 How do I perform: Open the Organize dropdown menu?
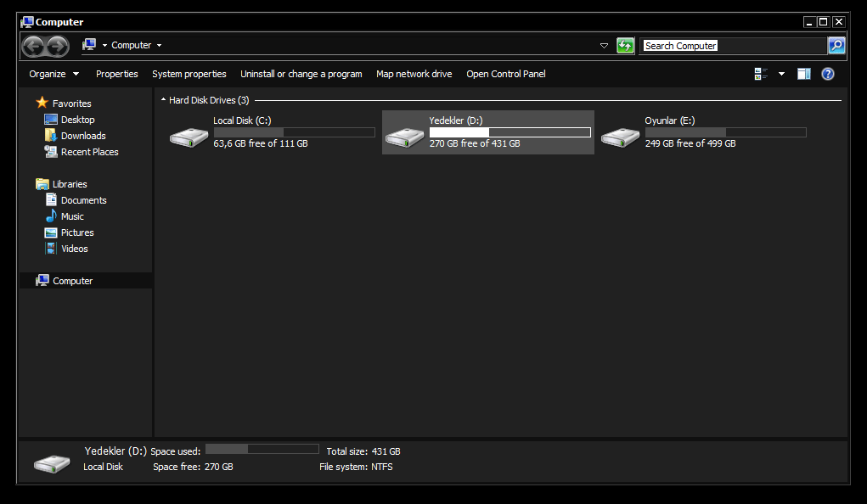pyautogui.click(x=53, y=74)
